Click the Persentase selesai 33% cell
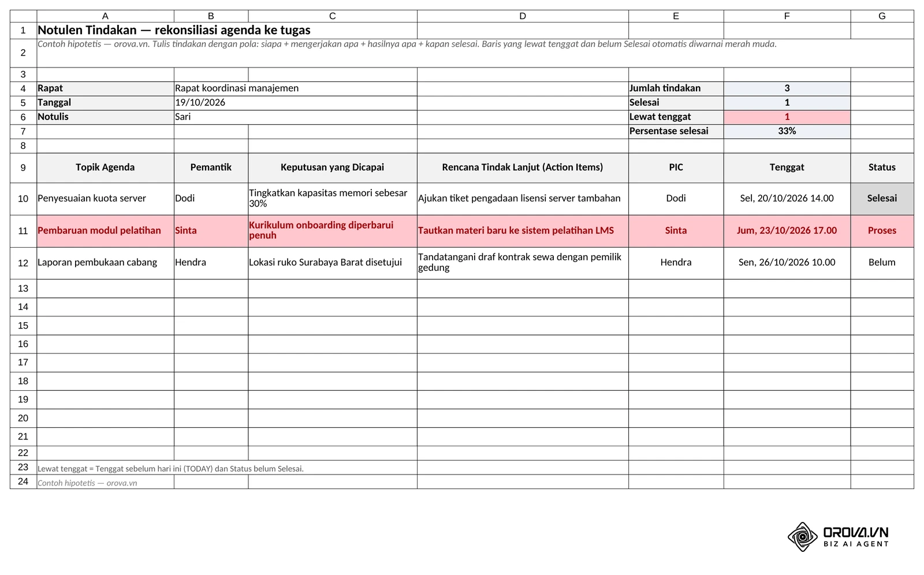 [787, 131]
